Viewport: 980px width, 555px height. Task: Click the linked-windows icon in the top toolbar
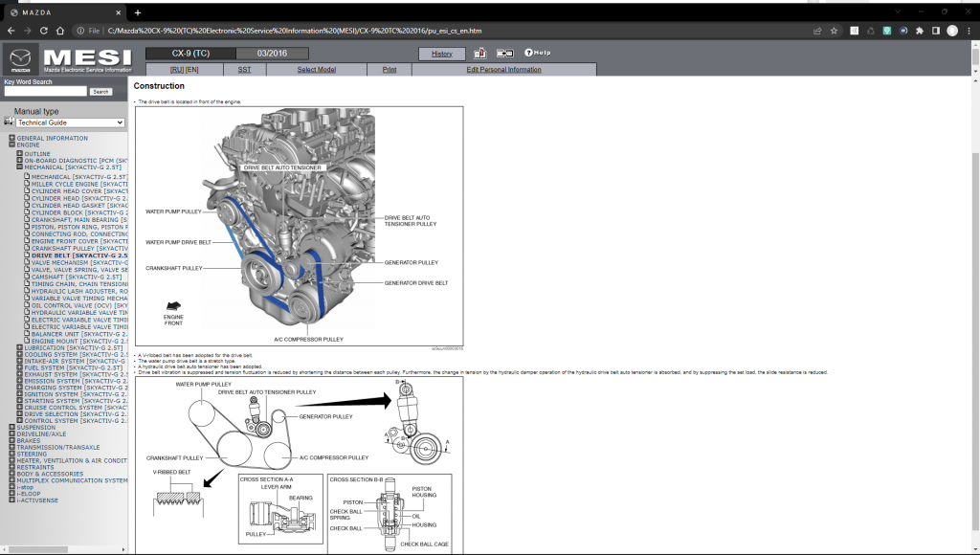[505, 53]
